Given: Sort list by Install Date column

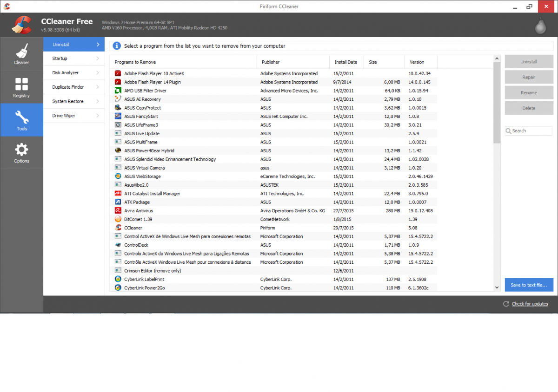Looking at the screenshot, I should pos(346,62).
